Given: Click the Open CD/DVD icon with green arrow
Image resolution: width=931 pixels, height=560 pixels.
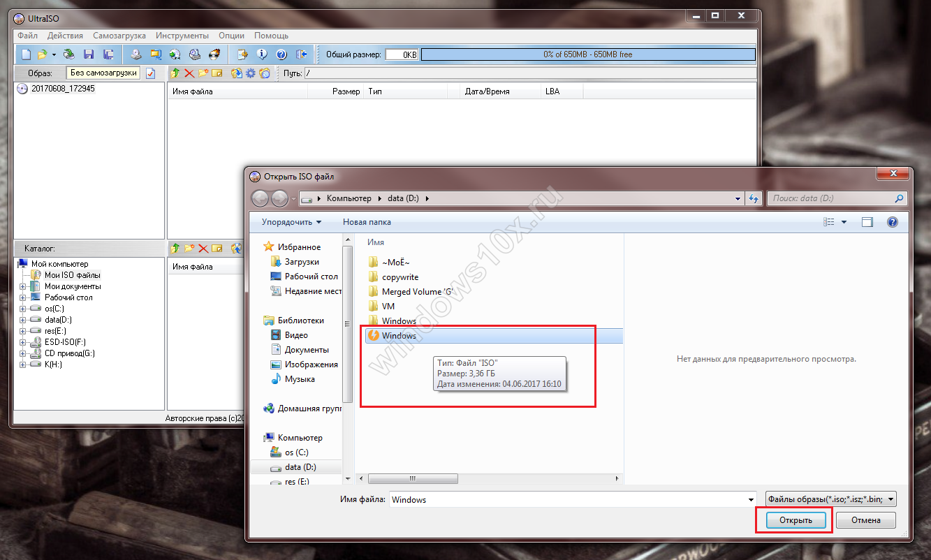Looking at the screenshot, I should tap(68, 54).
